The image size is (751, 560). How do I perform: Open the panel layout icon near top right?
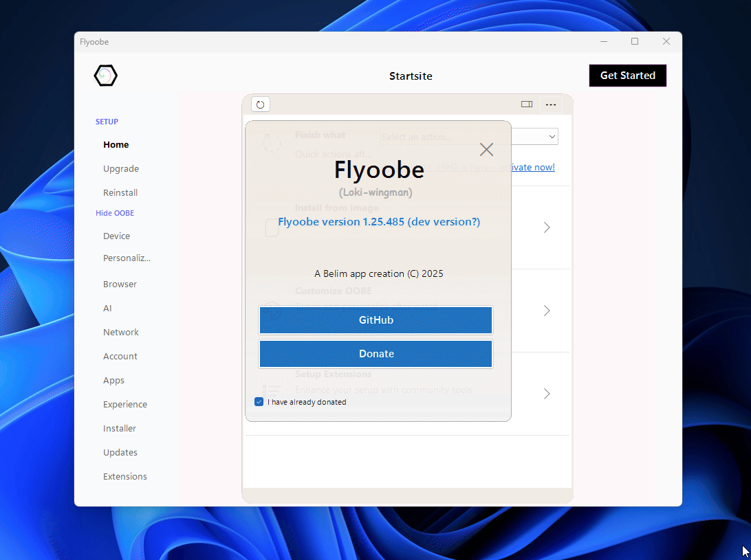click(x=527, y=104)
